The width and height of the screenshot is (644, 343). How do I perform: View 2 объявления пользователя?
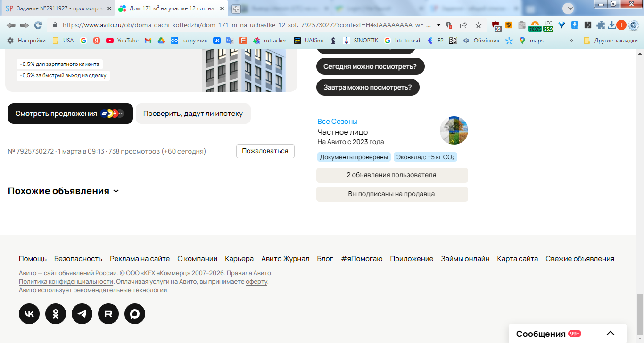click(x=392, y=175)
